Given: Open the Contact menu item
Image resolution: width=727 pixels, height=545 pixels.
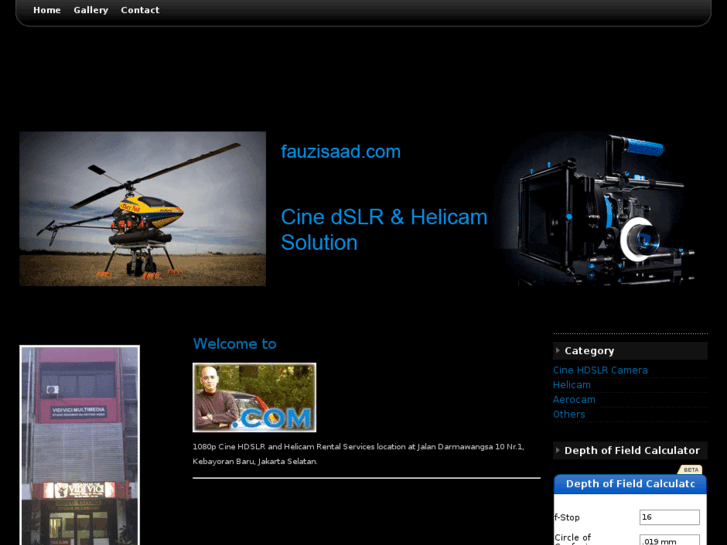Looking at the screenshot, I should pyautogui.click(x=140, y=10).
